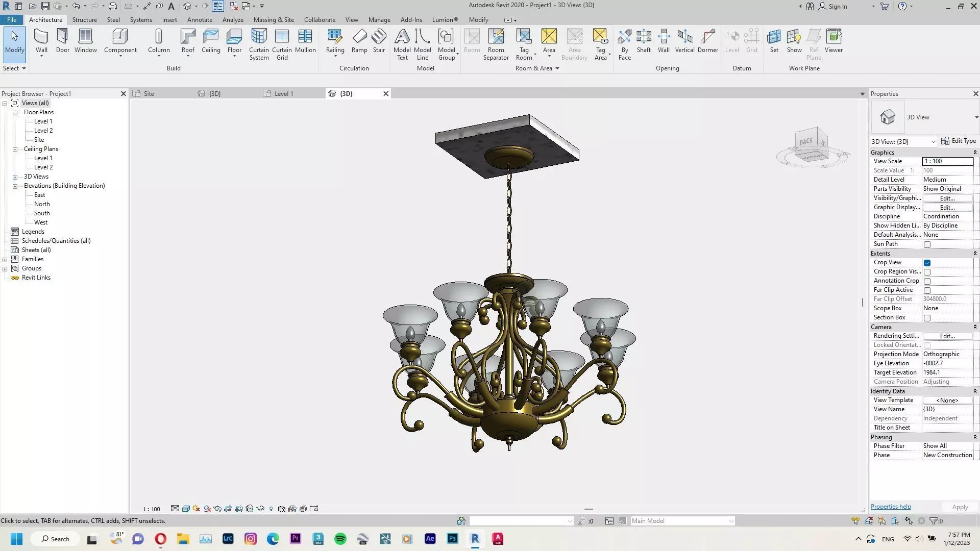Collapse the Floor Plans tree node
The height and width of the screenshot is (551, 980).
tap(15, 113)
